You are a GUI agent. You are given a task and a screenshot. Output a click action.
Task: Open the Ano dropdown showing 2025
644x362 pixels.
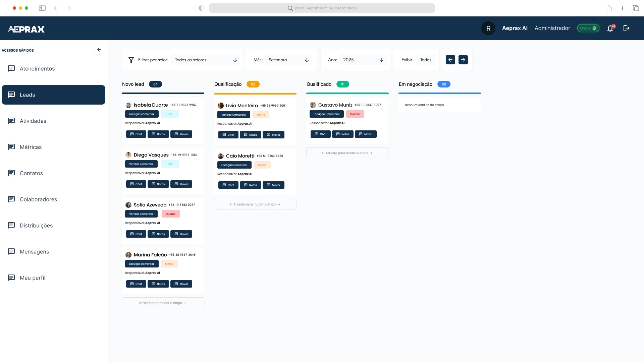363,60
